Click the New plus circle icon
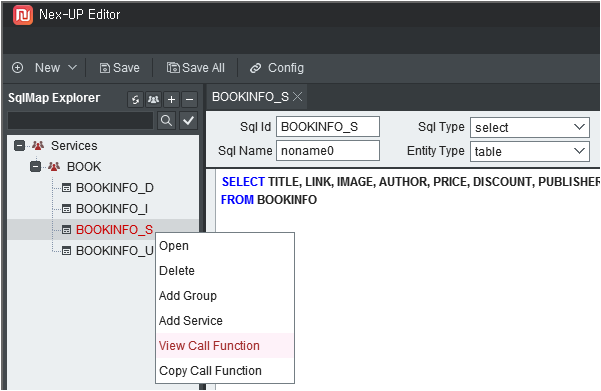The image size is (601, 391). coord(18,68)
